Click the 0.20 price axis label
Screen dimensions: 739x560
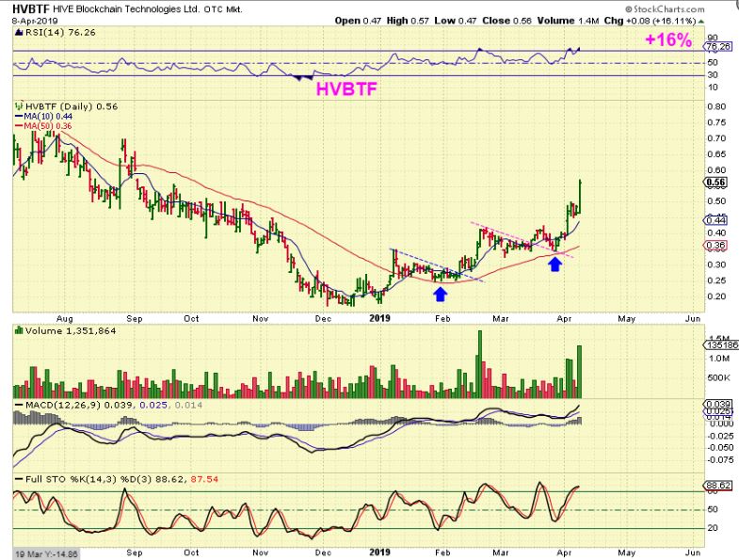click(716, 296)
